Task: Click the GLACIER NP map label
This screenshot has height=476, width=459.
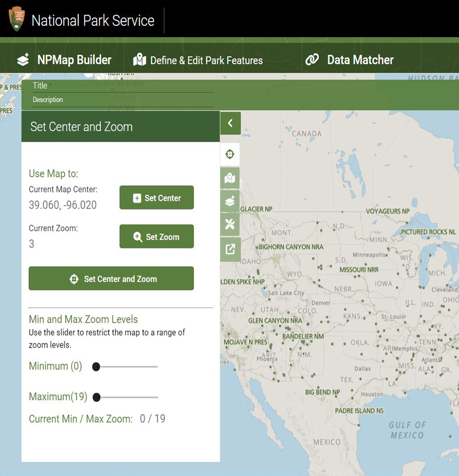Action: (x=256, y=209)
